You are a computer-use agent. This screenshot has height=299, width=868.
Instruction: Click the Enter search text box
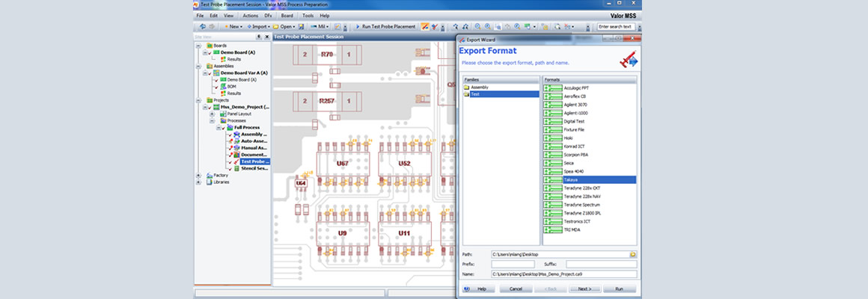(x=616, y=26)
